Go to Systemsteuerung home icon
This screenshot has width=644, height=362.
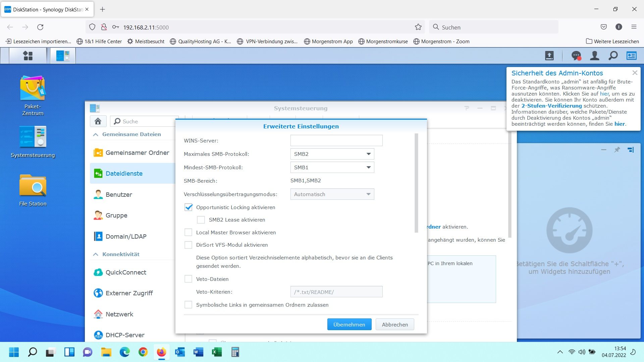[x=98, y=121]
